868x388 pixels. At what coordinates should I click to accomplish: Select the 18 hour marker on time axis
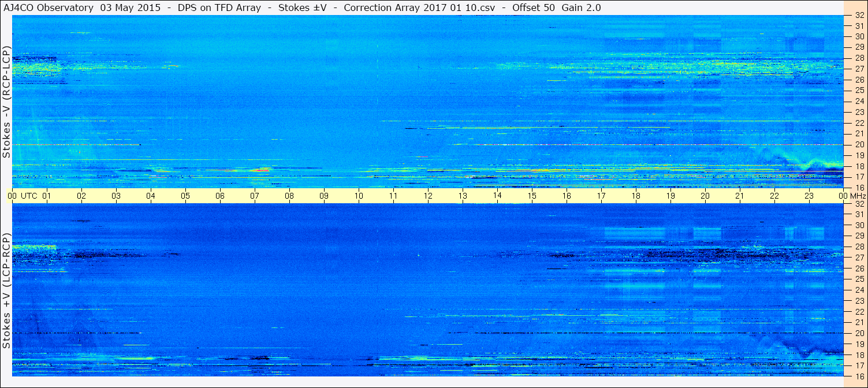pyautogui.click(x=636, y=196)
